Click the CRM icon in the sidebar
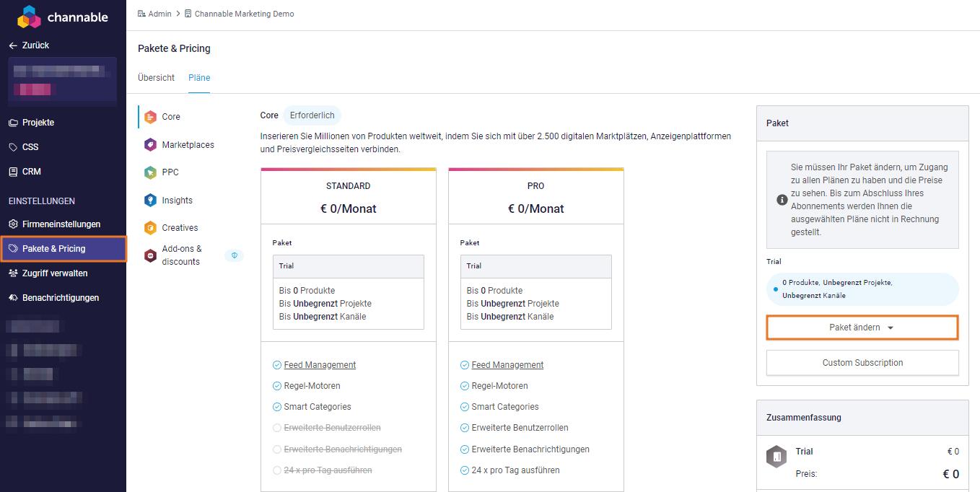The height and width of the screenshot is (492, 980). click(13, 172)
